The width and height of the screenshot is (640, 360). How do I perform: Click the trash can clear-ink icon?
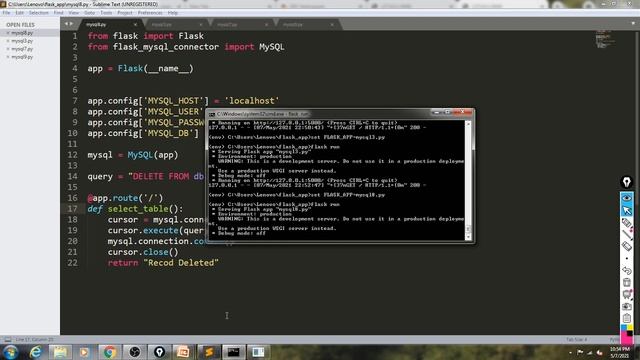(627, 282)
